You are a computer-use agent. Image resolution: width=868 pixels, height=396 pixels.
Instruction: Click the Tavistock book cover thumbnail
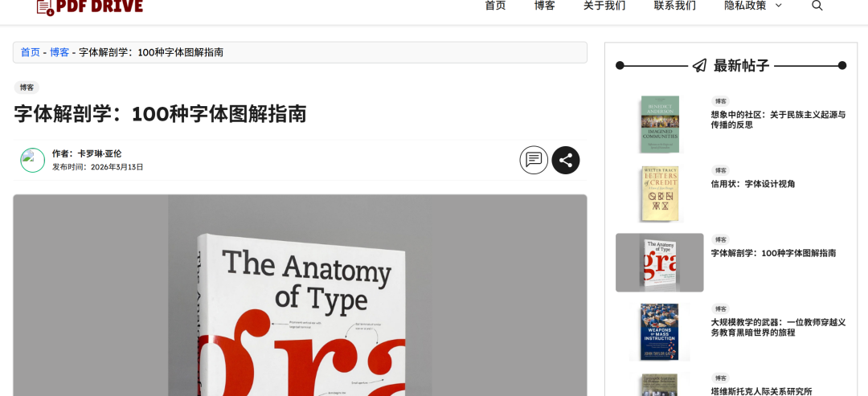tap(660, 385)
